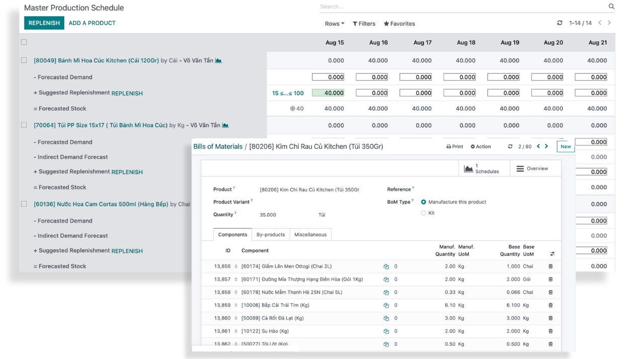Click the green 40.000 replenishment cell for Aug 15

pyautogui.click(x=328, y=93)
